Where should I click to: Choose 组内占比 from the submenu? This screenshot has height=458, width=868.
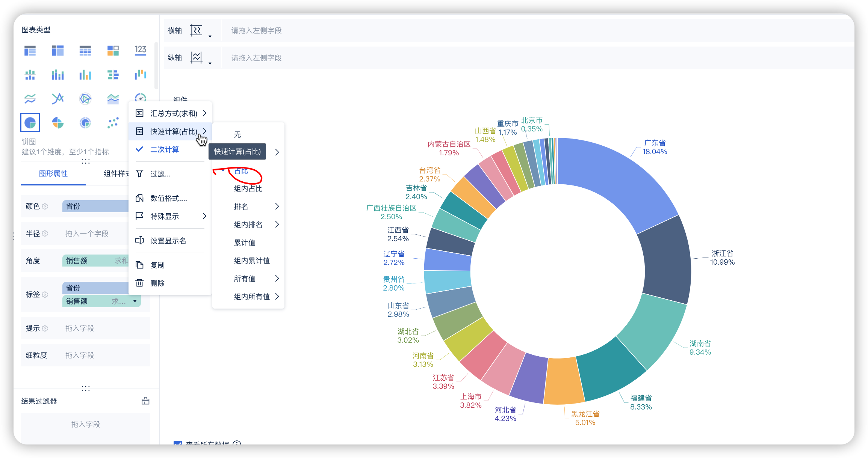click(x=248, y=188)
